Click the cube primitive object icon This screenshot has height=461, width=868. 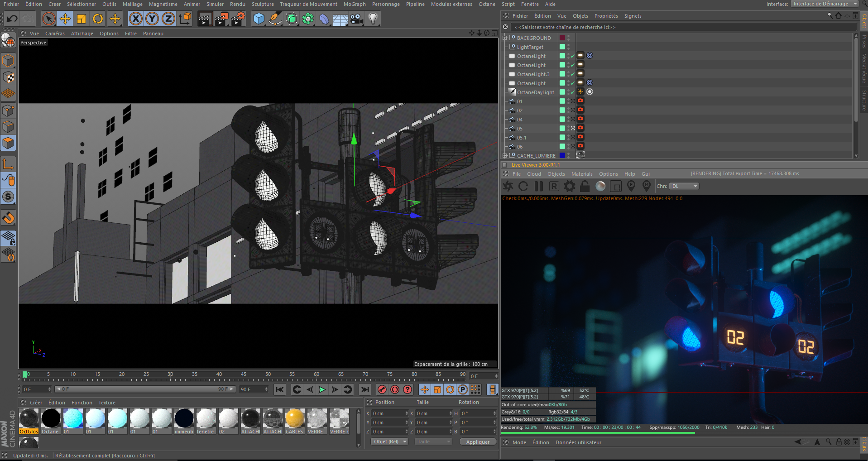[259, 19]
